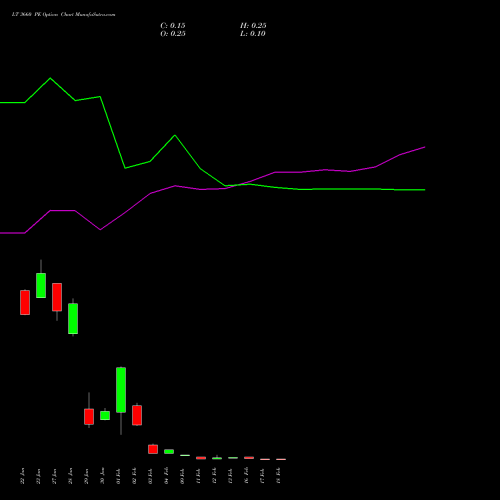Click the red candlestick above 03 Feb
500x500 pixels.
[153, 449]
